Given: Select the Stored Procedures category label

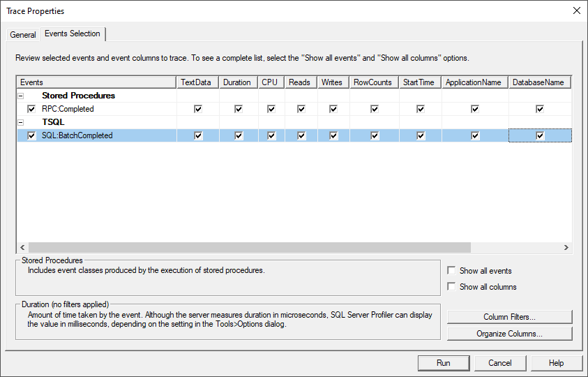Looking at the screenshot, I should tap(78, 96).
